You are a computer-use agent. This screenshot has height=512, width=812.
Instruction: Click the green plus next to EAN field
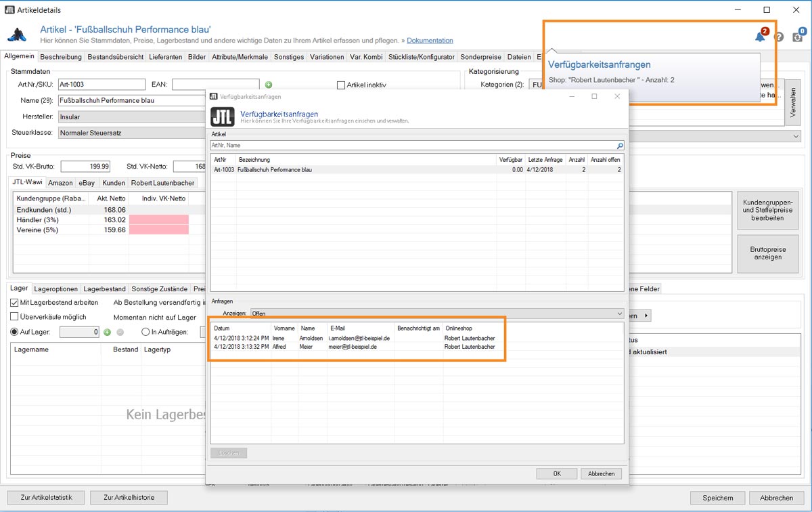click(269, 85)
